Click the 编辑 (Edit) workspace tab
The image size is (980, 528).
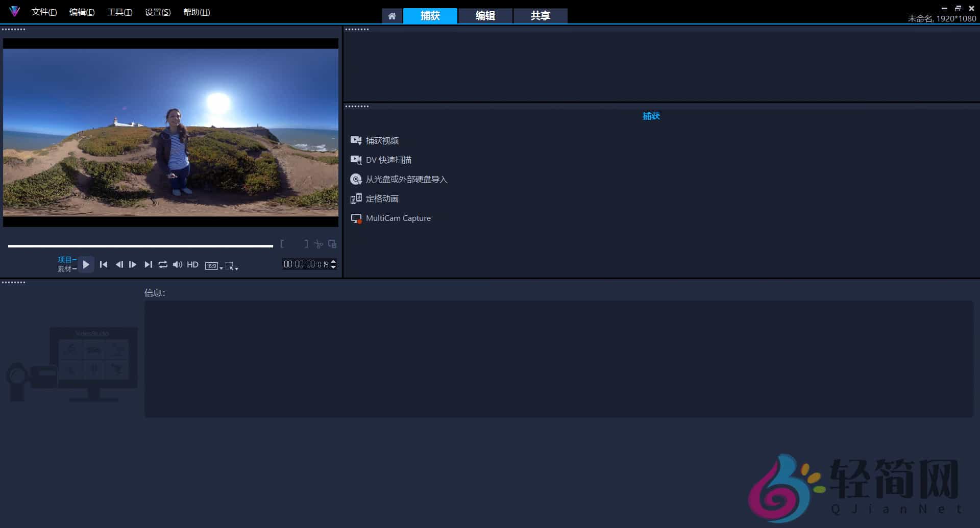(485, 16)
